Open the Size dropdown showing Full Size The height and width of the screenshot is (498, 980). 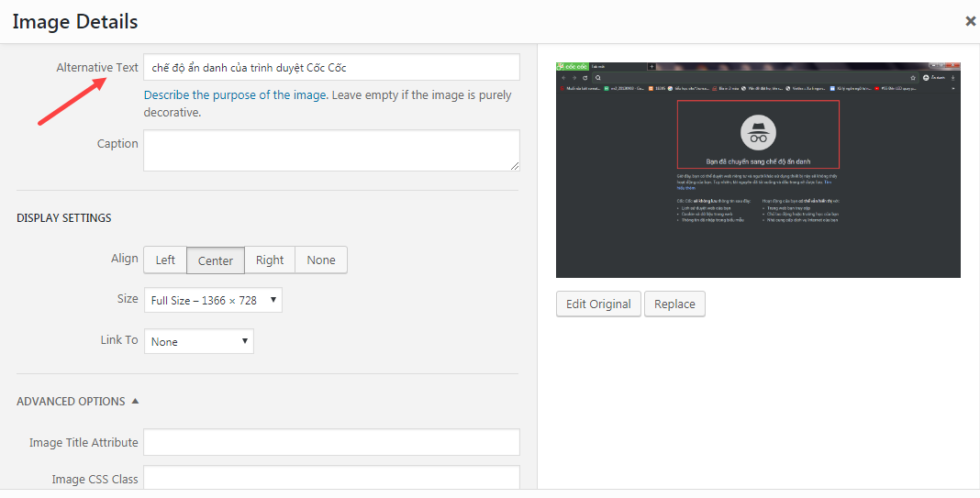213,300
